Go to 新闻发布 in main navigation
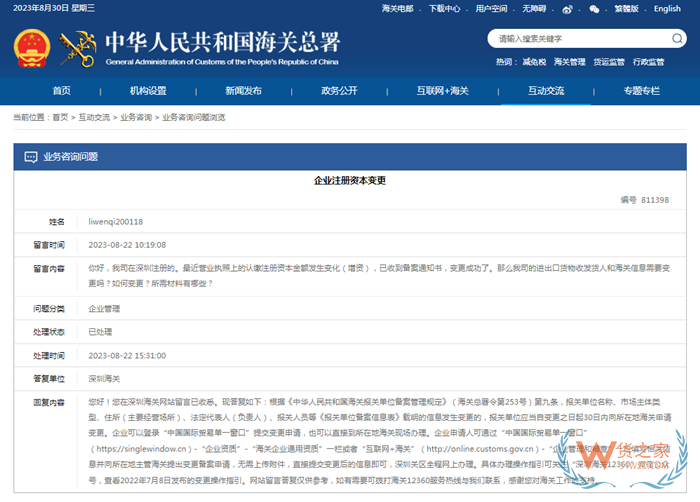 click(x=243, y=91)
